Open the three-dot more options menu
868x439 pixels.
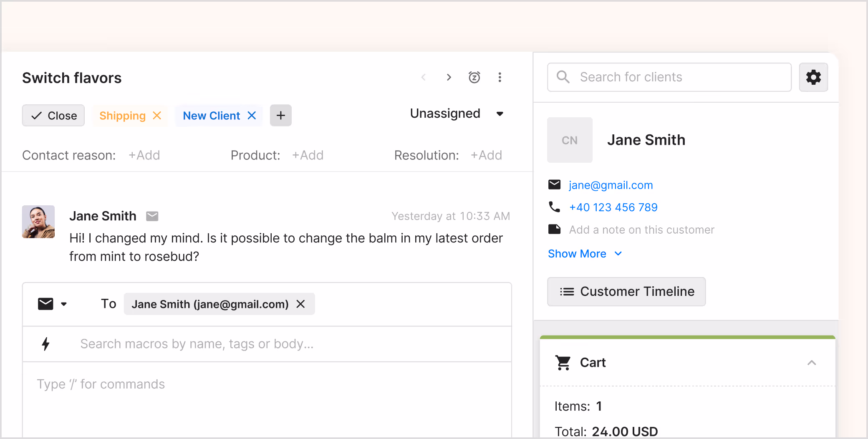[x=500, y=77]
